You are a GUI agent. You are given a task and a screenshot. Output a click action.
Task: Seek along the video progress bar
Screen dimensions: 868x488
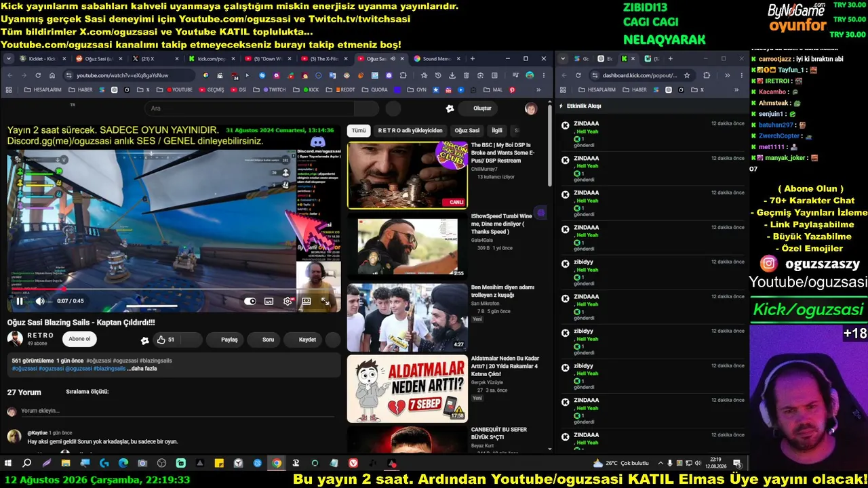click(174, 289)
